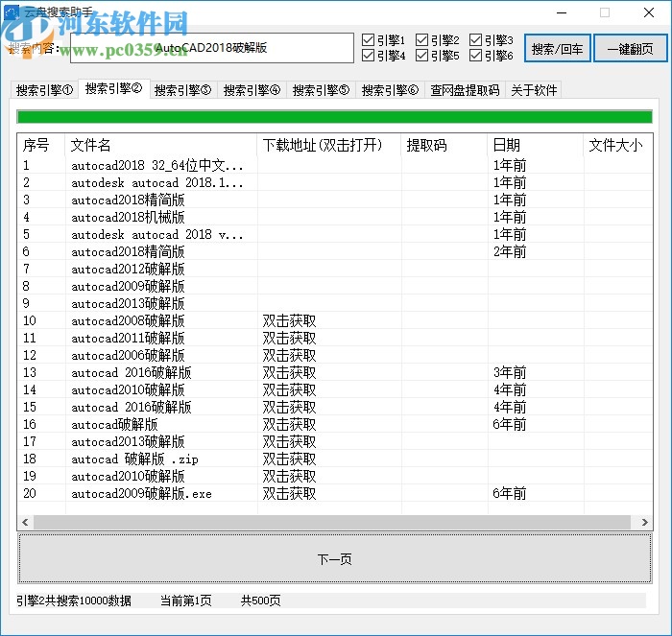This screenshot has height=636, width=672.
Task: Select row 'autocad2008破解版'
Action: click(x=335, y=320)
